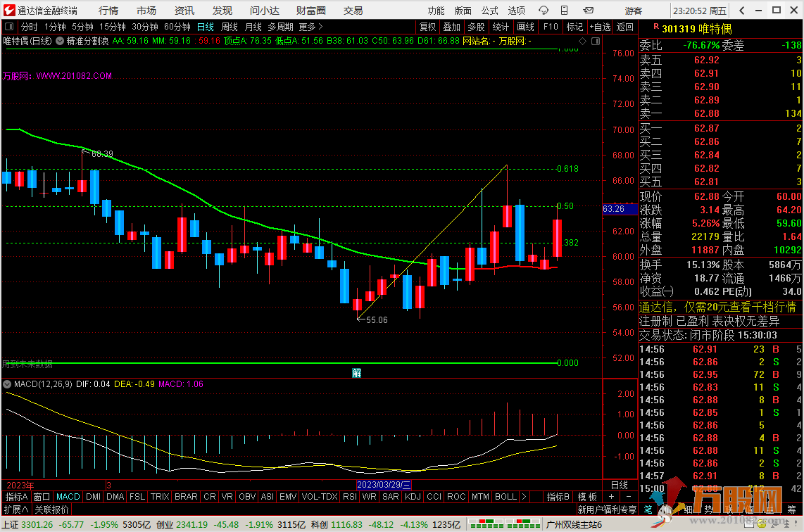Image resolution: width=804 pixels, height=532 pixels.
Task: Open the 交易 menu
Action: [x=353, y=11]
